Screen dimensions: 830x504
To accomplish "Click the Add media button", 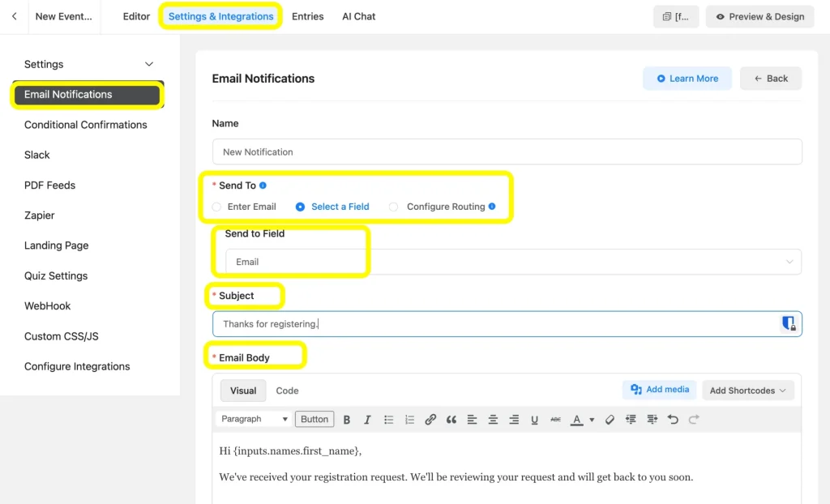I will tap(660, 390).
